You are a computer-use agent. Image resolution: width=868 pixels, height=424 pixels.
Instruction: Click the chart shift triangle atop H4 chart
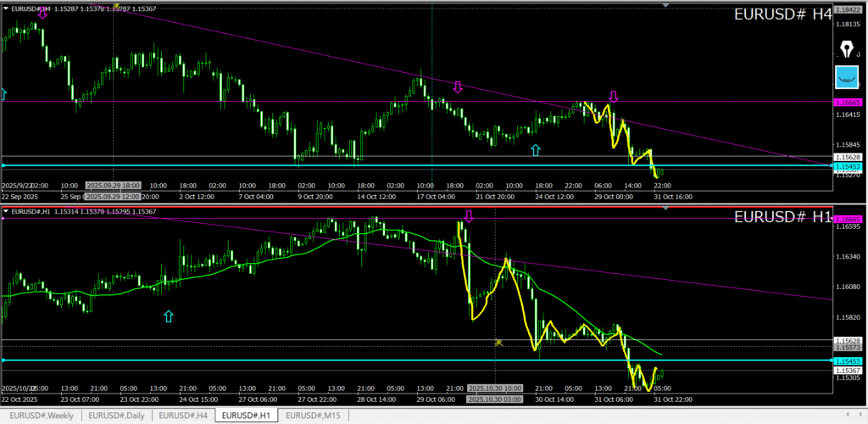click(x=666, y=5)
